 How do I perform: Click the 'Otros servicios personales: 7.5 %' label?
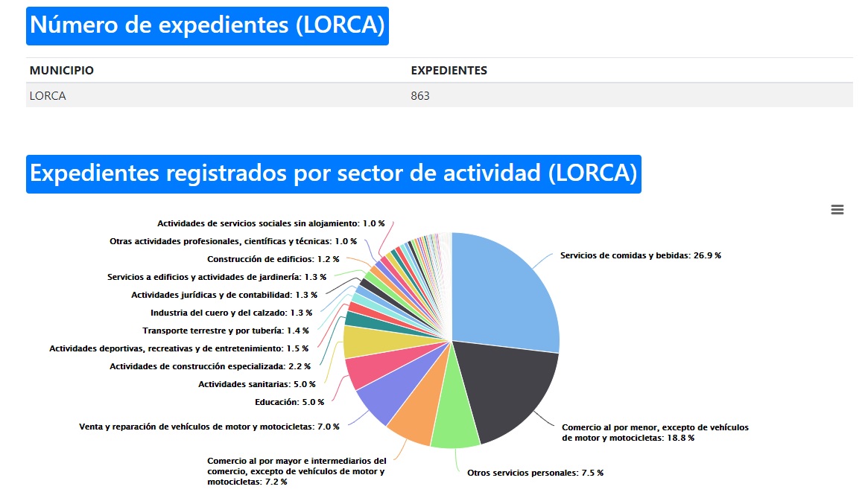coord(534,473)
